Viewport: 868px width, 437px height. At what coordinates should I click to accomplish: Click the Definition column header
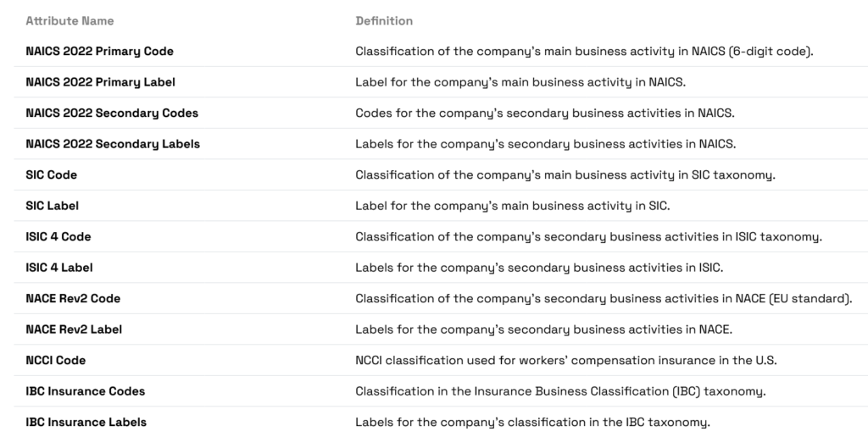384,20
